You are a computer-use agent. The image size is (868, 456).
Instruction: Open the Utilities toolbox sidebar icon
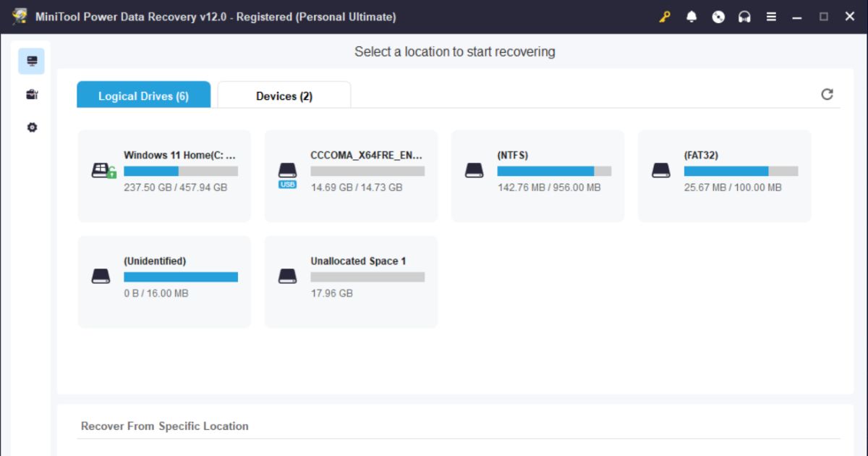coord(32,94)
